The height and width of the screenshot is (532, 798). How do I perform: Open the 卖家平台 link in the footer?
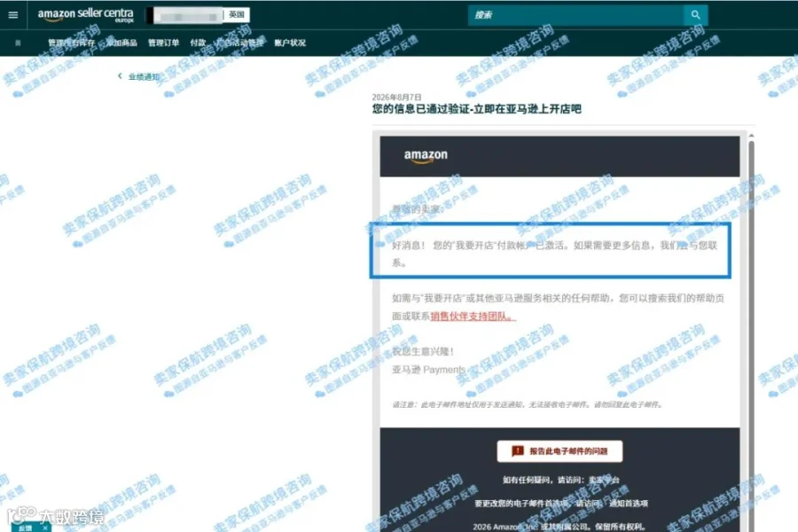coord(604,480)
